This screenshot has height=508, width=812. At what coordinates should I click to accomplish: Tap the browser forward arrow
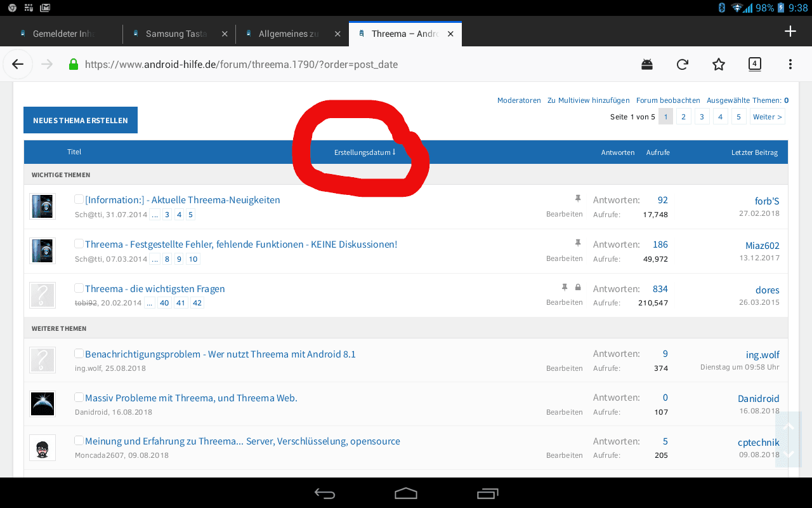click(46, 64)
